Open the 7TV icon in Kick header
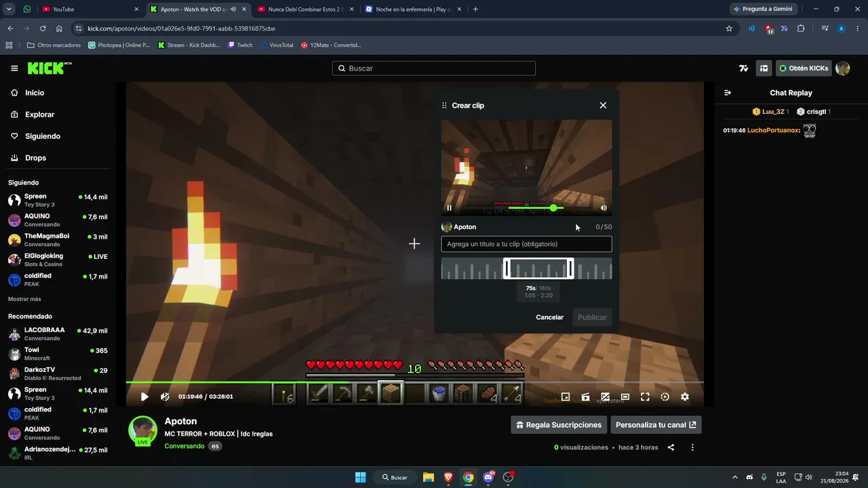 tap(744, 68)
